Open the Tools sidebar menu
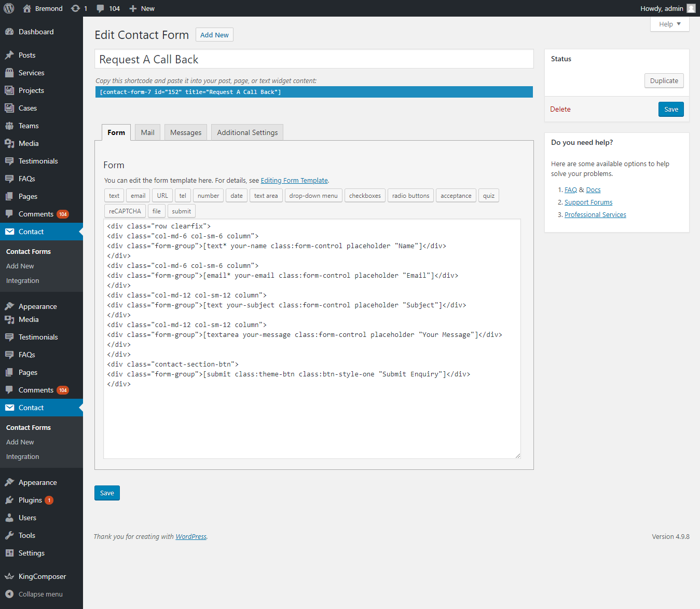 [x=27, y=535]
